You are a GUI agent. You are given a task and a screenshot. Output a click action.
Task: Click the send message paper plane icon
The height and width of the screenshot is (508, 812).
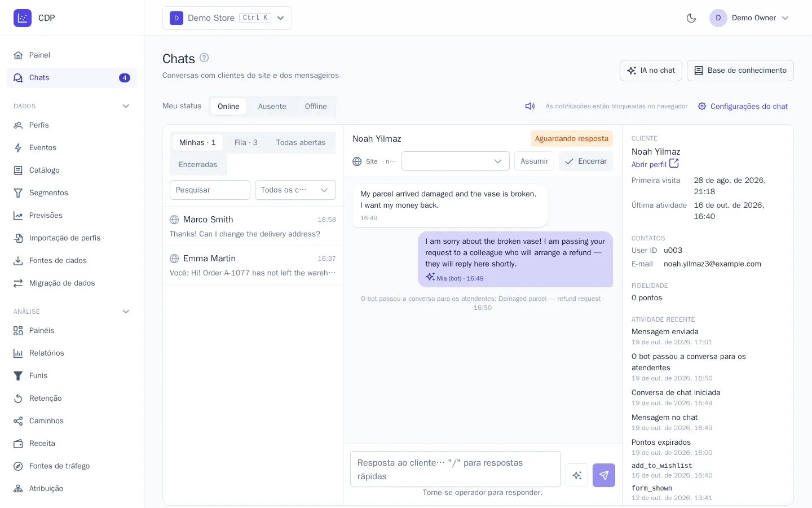[x=604, y=475]
